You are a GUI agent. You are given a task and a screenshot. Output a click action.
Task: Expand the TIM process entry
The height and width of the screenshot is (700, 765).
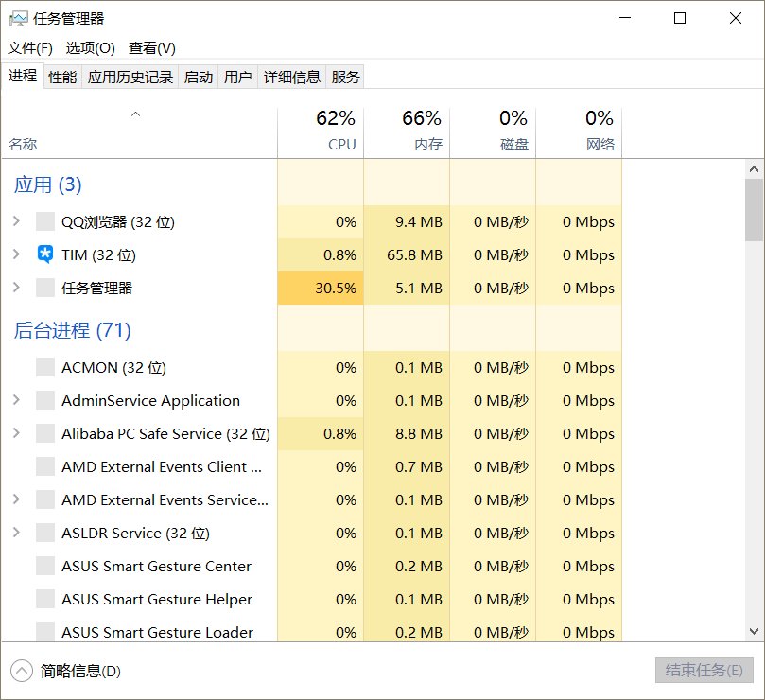point(16,254)
